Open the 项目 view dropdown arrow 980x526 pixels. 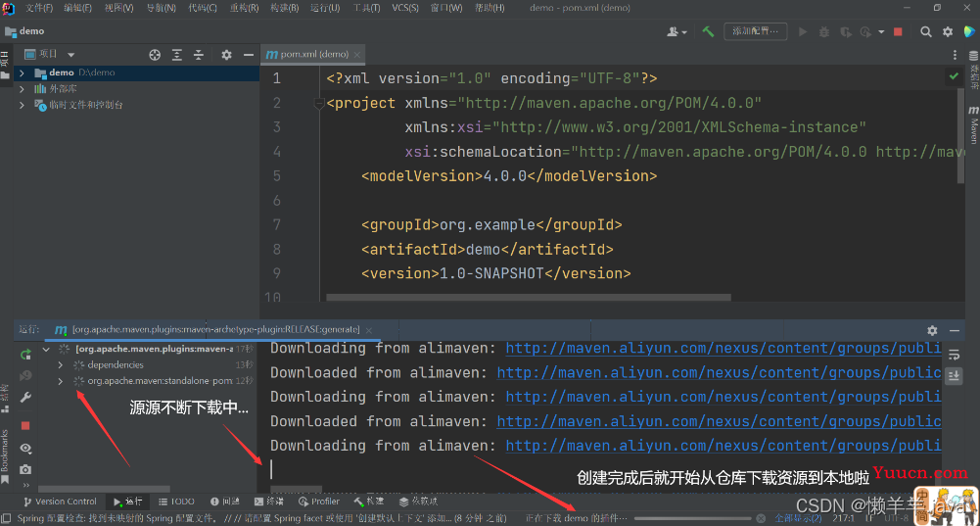70,55
